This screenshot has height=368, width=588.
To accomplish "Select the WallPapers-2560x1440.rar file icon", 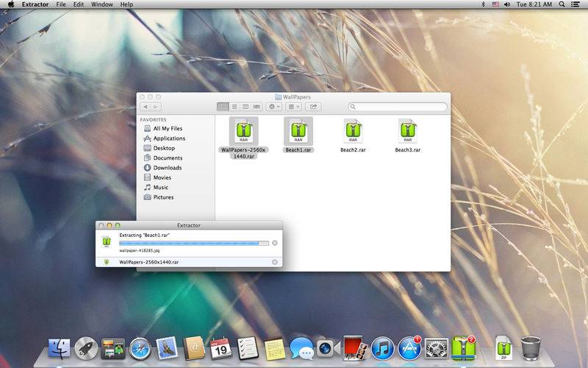I will (244, 131).
